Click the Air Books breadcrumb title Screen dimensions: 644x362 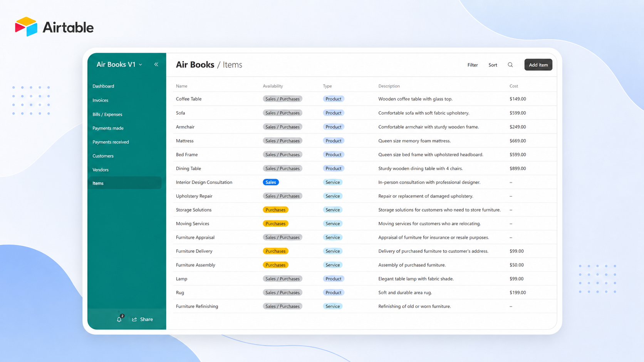(x=195, y=65)
